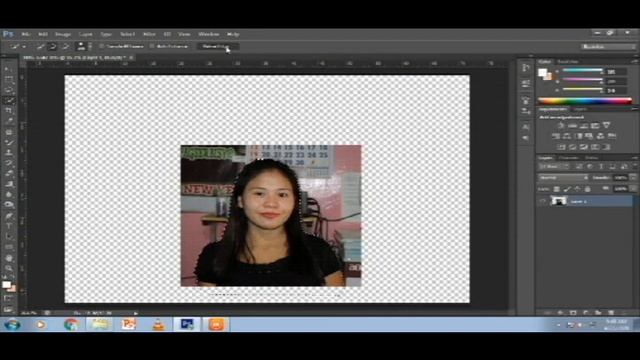
Task: Toggle Lock Image Pixels in Layers panel
Action: [567, 189]
